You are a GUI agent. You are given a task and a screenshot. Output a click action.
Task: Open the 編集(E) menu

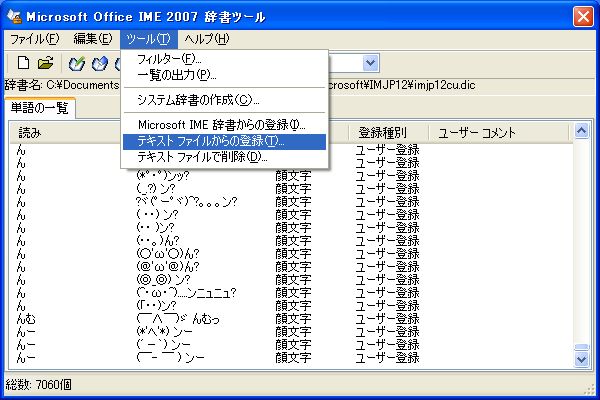(93, 39)
